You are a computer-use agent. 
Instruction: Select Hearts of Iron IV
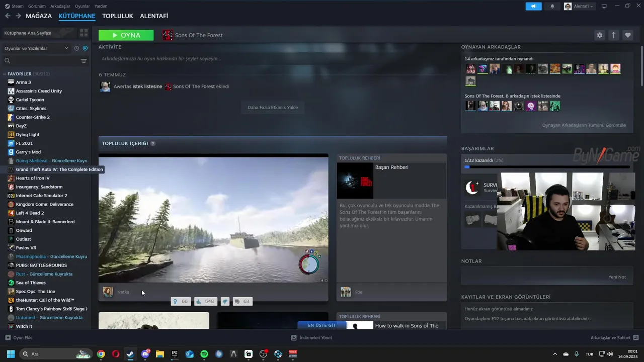coord(33,178)
